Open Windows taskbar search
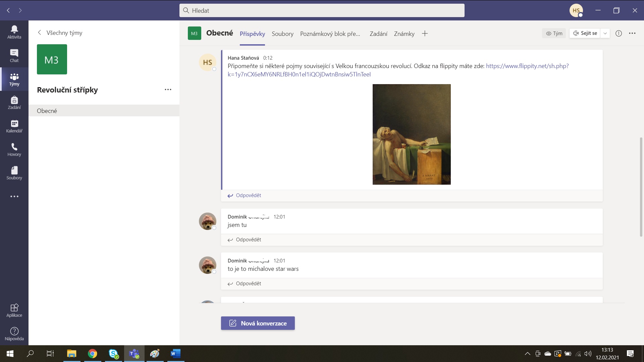The height and width of the screenshot is (362, 644). pos(30,354)
